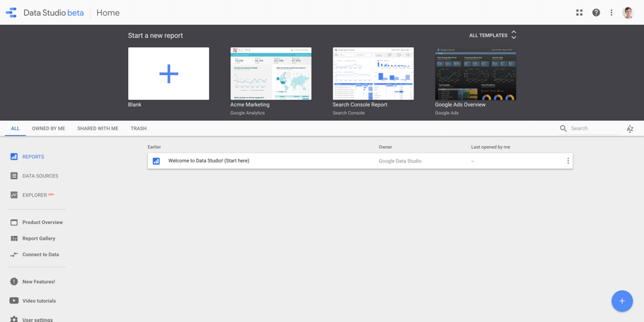Click the search magnifier icon
644x322 pixels.
564,129
